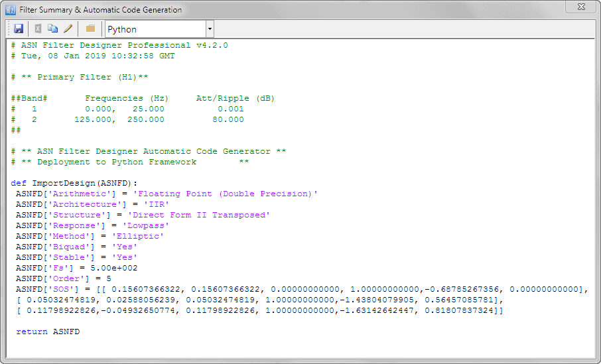
Task: Click the pencil edit icon
Action: pyautogui.click(x=68, y=29)
